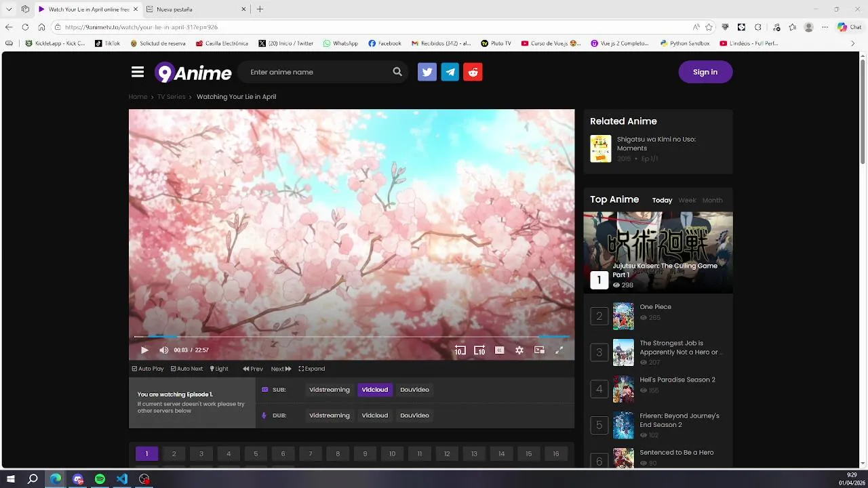Toggle the Auto Play checkbox

pos(148,369)
